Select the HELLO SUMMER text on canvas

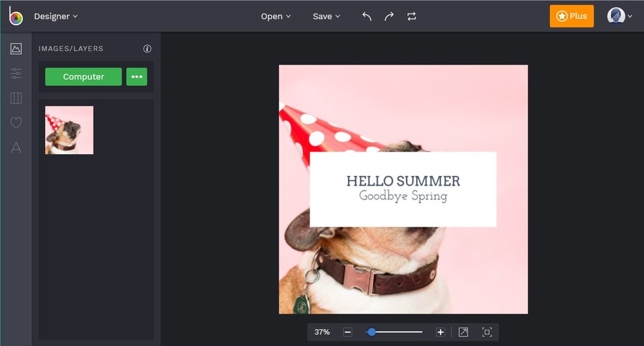403,182
